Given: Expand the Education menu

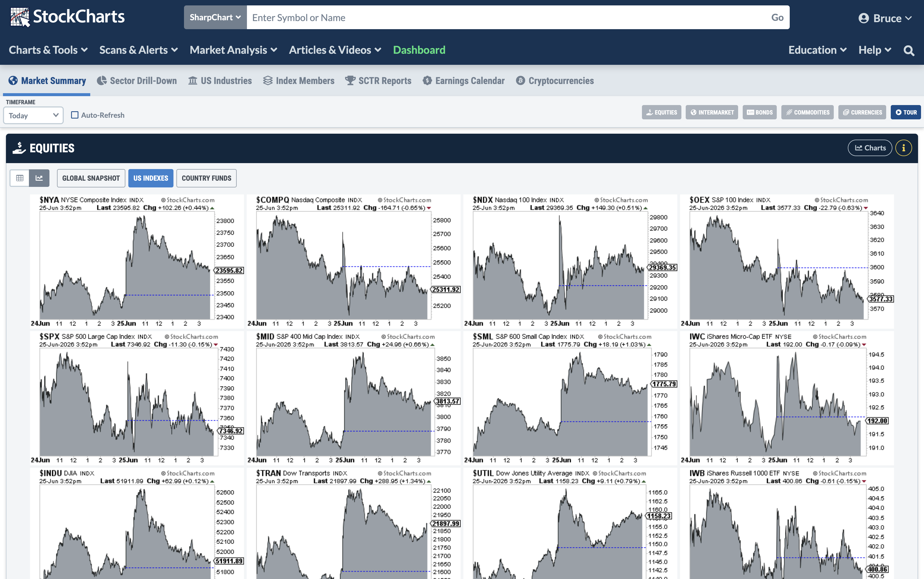Looking at the screenshot, I should (x=817, y=50).
